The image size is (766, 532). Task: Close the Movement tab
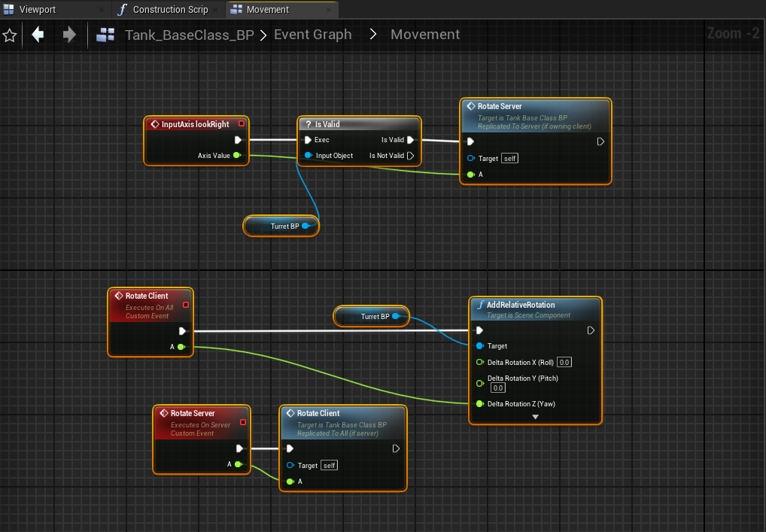pos(329,10)
